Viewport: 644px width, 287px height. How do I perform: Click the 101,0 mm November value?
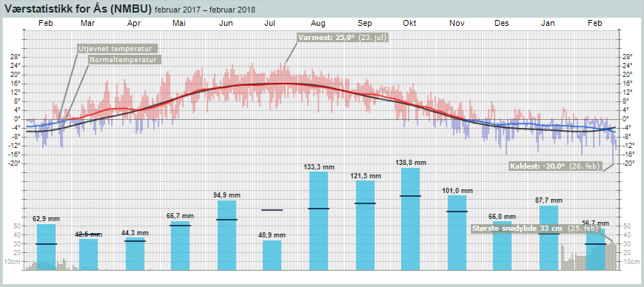click(458, 191)
